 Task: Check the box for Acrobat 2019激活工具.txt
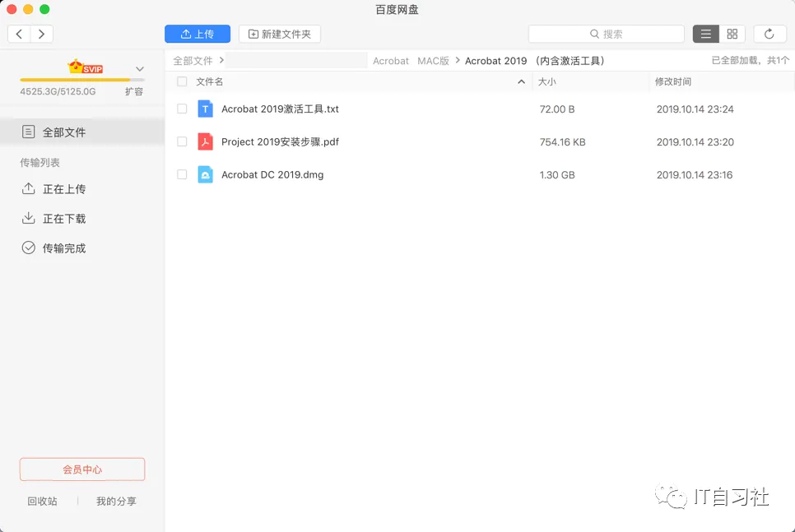coord(182,109)
